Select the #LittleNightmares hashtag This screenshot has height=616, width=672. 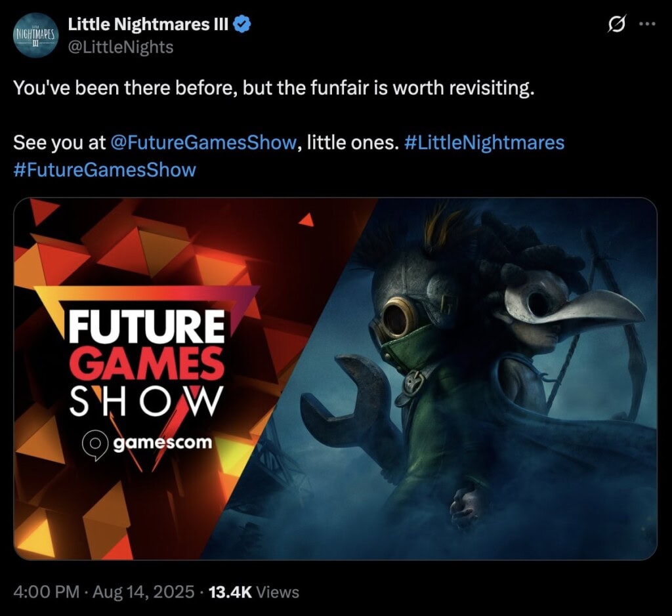(x=484, y=142)
